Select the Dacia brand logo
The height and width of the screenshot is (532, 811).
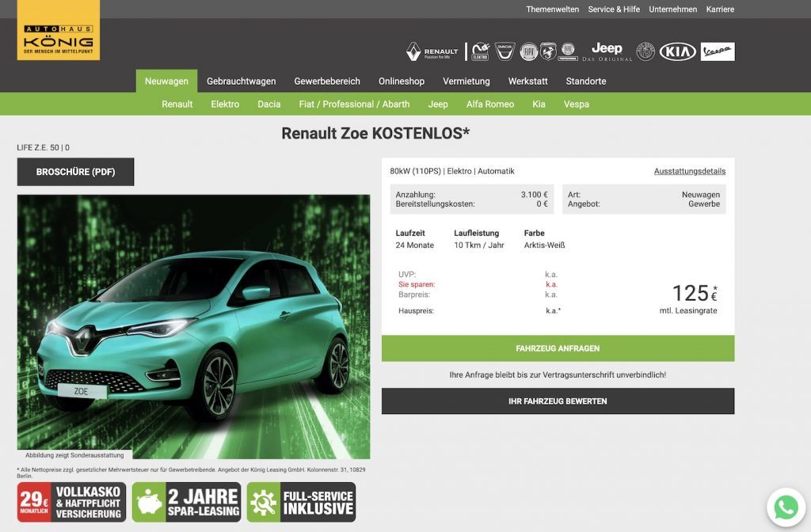(x=505, y=52)
